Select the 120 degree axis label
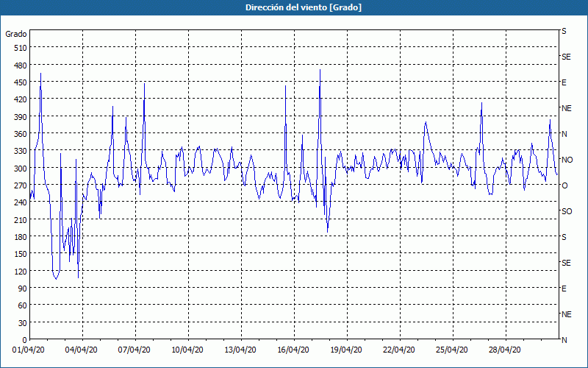588x368 pixels. 21,272
